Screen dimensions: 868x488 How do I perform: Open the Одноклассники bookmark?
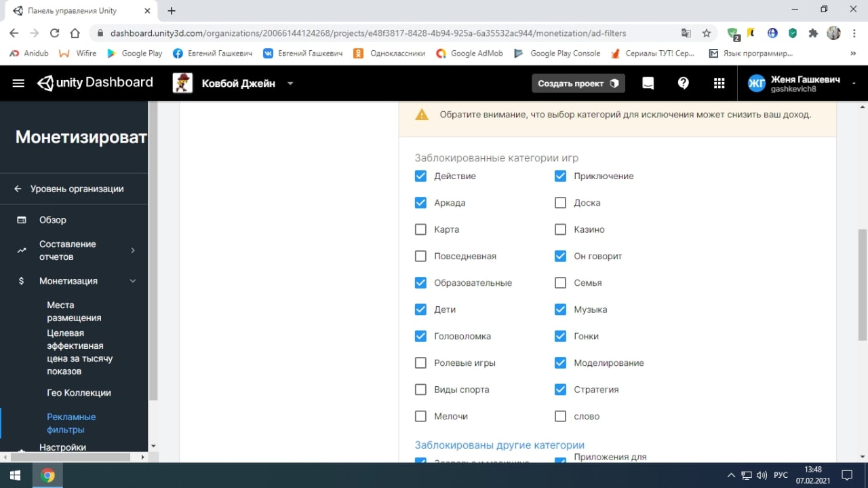389,53
